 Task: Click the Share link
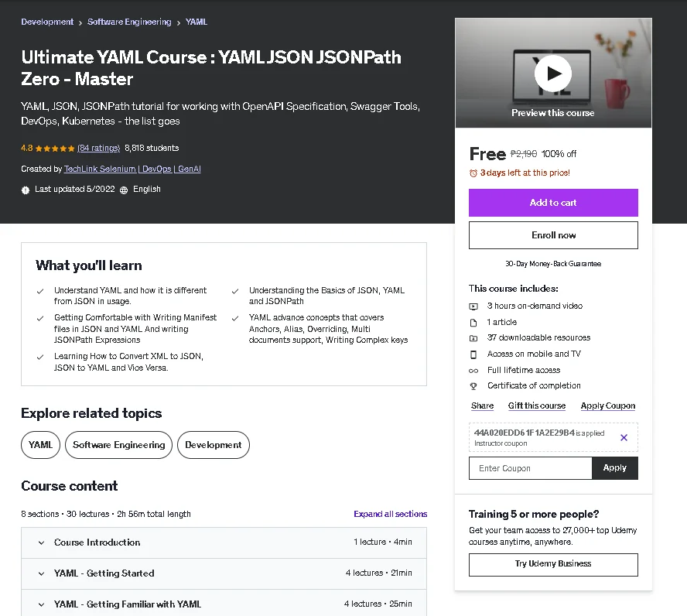483,406
